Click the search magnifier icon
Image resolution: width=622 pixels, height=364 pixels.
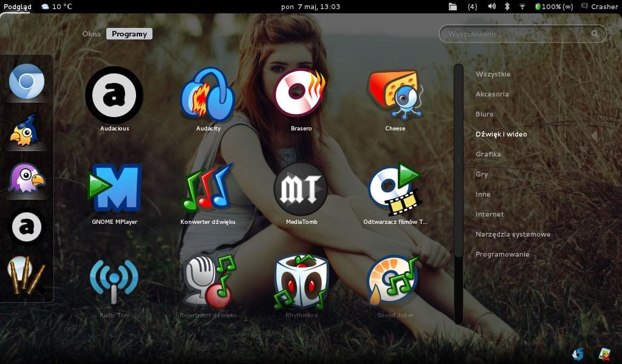click(x=595, y=33)
